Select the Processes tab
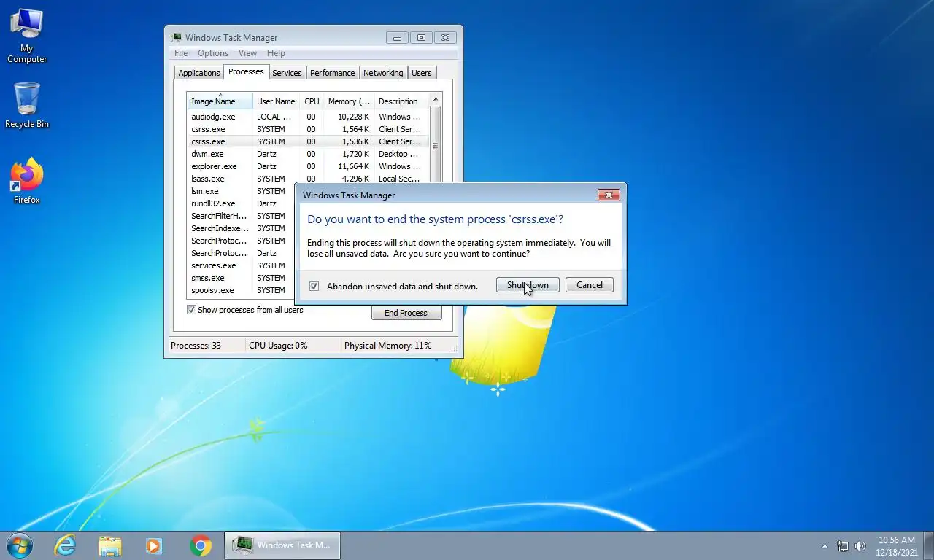 click(246, 71)
